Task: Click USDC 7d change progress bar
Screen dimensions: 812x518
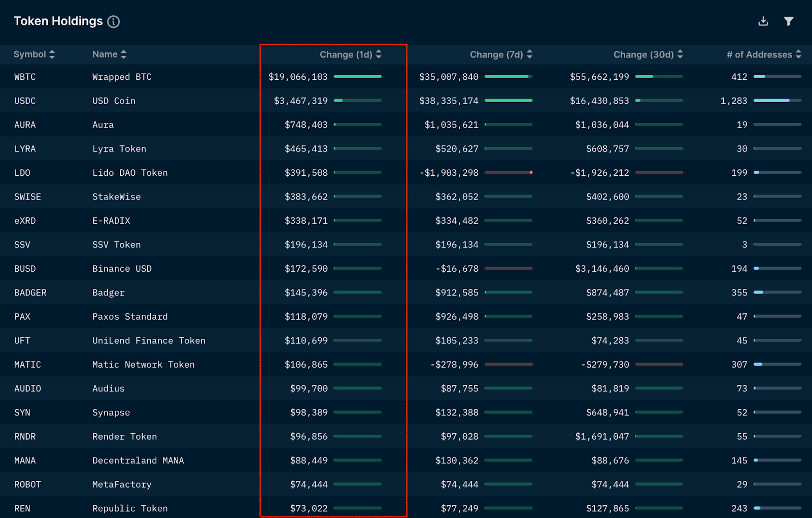Action: [x=509, y=101]
